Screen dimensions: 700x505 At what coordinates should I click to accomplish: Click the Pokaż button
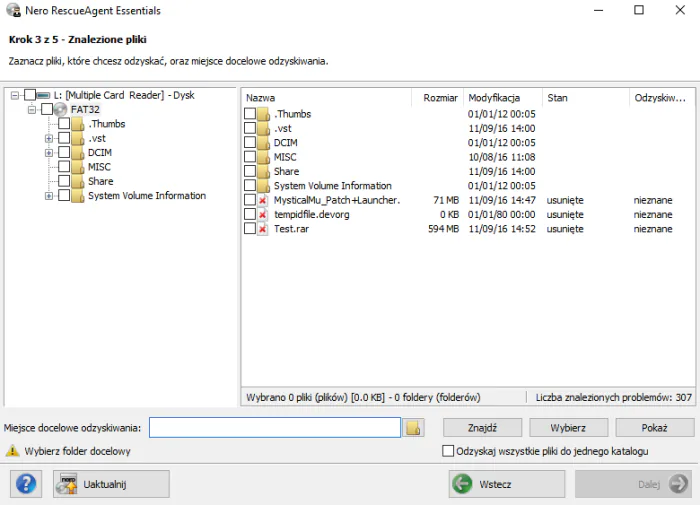(x=654, y=428)
